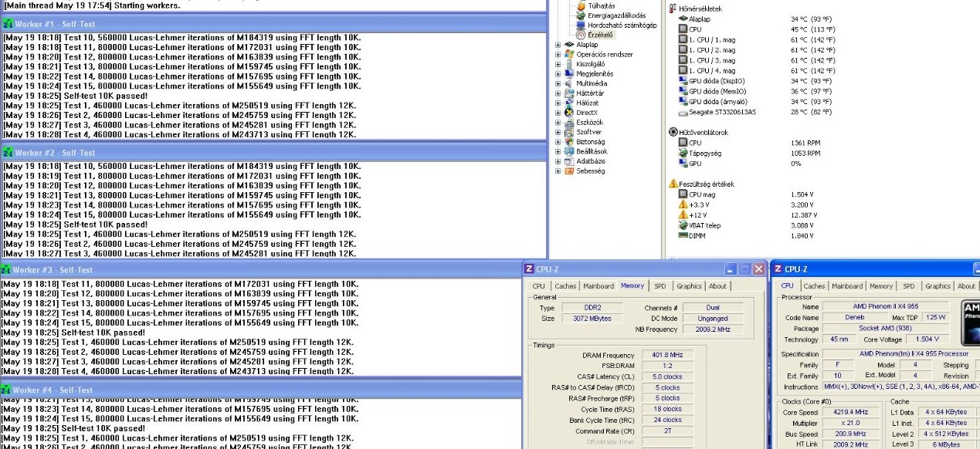Open the SPD tab in the CPU-Z Memory window

click(x=660, y=286)
